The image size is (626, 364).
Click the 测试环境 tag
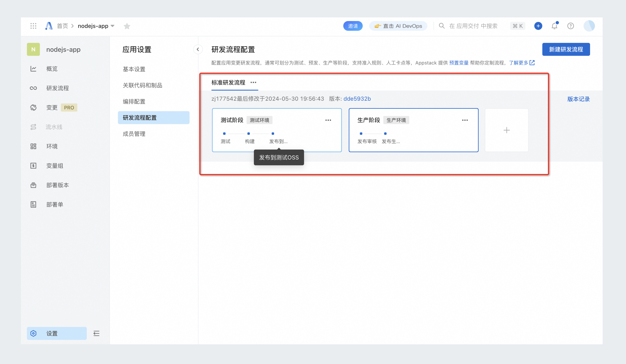pos(259,120)
